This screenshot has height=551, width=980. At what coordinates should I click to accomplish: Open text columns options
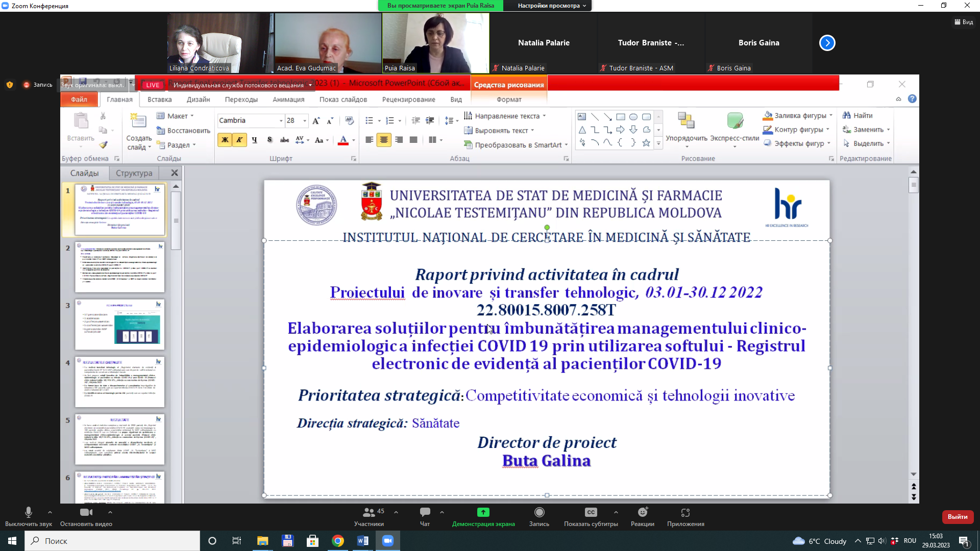pyautogui.click(x=435, y=140)
